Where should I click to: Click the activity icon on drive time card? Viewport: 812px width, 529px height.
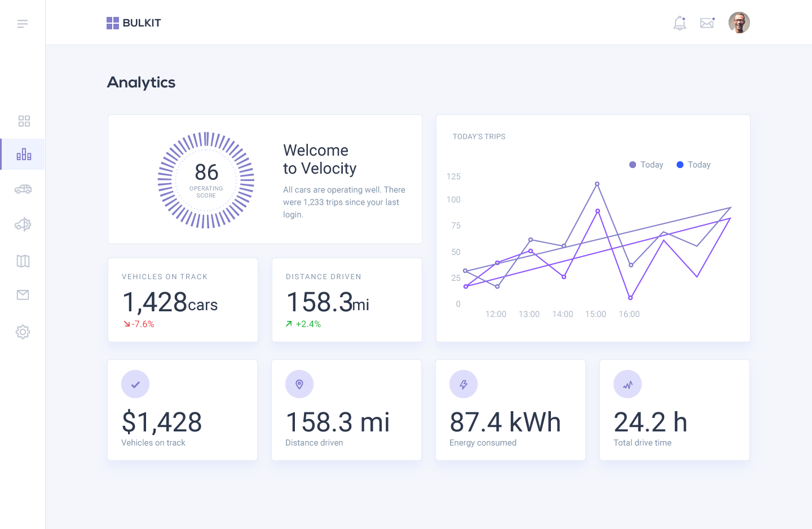tap(628, 385)
